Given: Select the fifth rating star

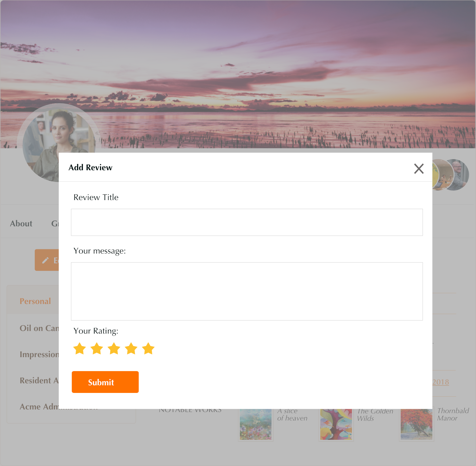Looking at the screenshot, I should click(148, 349).
